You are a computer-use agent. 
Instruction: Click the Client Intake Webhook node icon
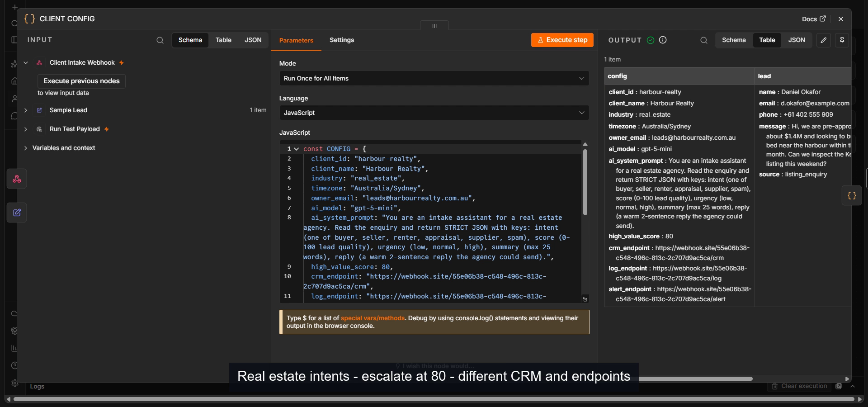point(39,63)
